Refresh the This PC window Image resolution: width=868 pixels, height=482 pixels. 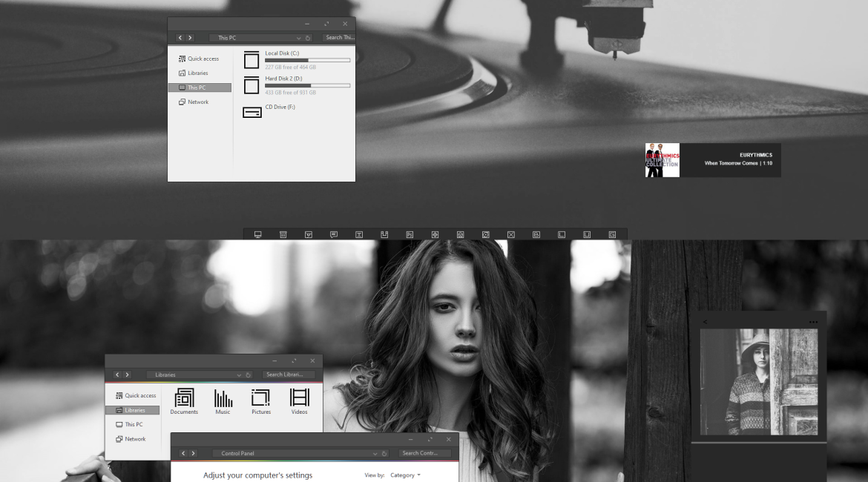(308, 38)
